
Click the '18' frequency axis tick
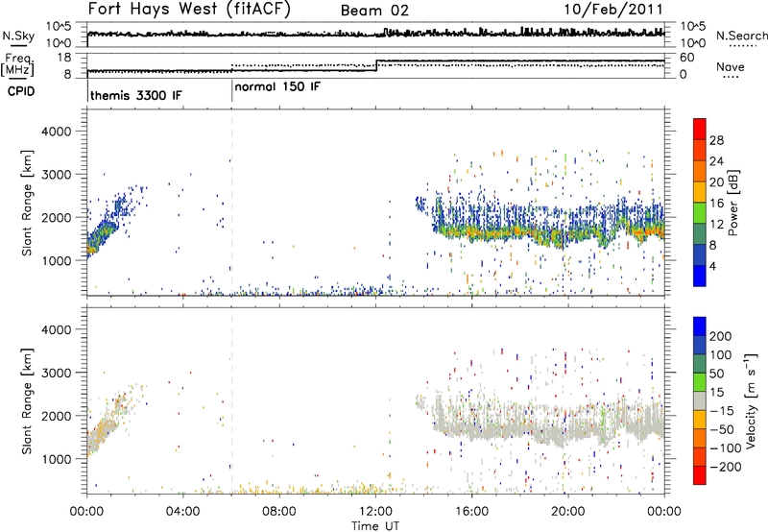point(63,58)
